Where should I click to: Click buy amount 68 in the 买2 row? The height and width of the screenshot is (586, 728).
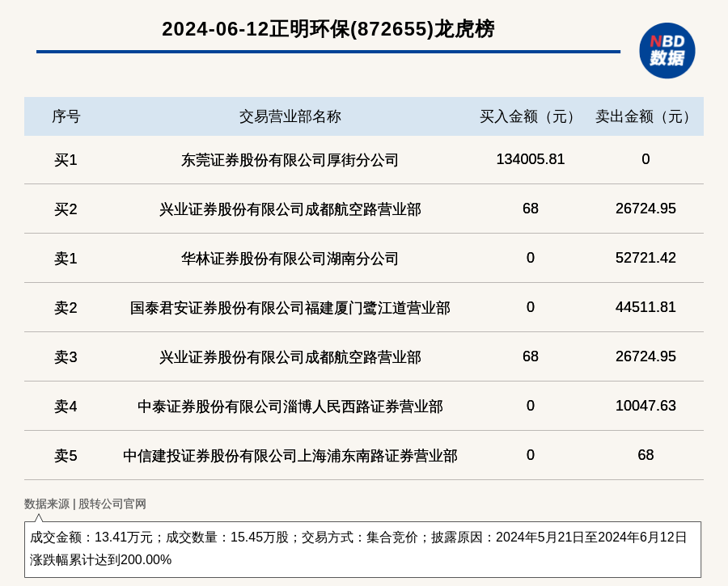coord(530,209)
